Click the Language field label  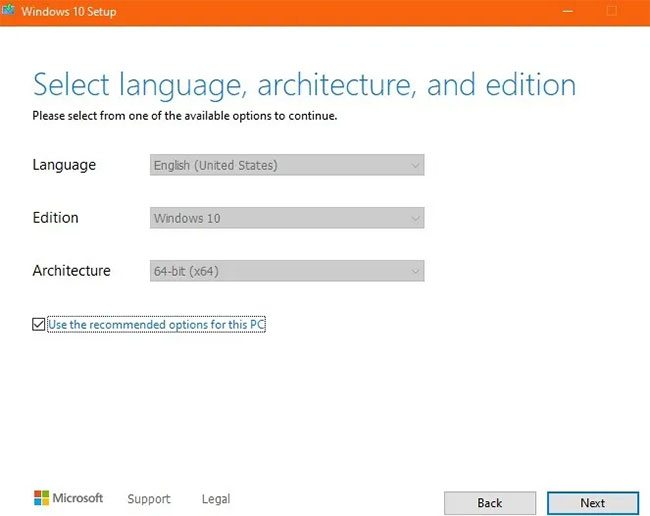64,165
